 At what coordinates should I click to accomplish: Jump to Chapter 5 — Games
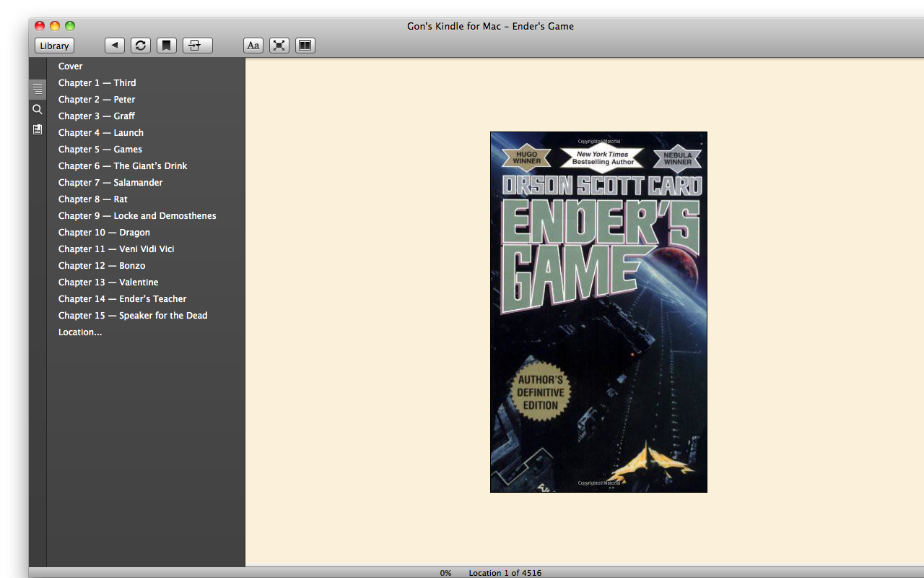100,150
